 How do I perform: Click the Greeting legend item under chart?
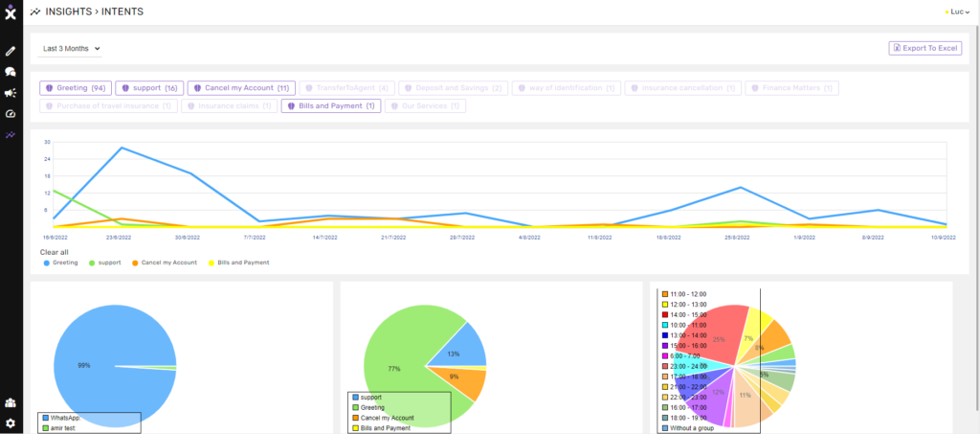tap(60, 263)
